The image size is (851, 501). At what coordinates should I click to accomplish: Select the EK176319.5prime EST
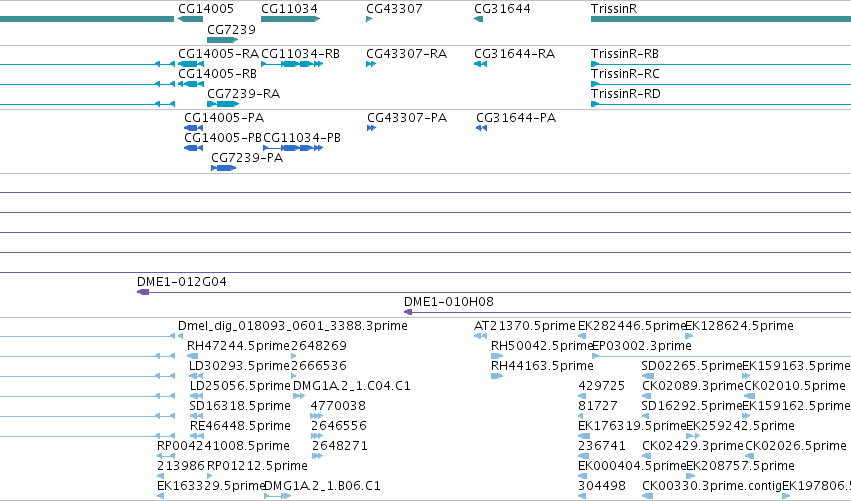point(584,436)
